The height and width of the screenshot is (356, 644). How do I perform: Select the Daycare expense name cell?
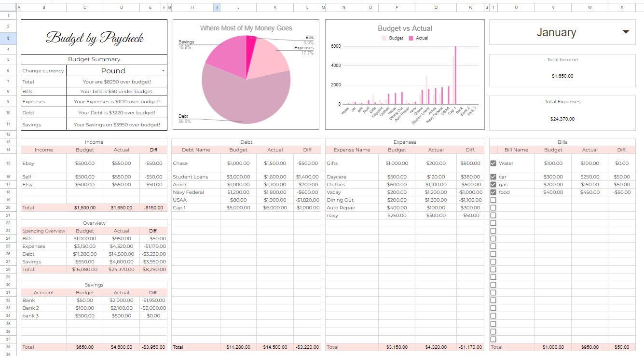point(352,177)
